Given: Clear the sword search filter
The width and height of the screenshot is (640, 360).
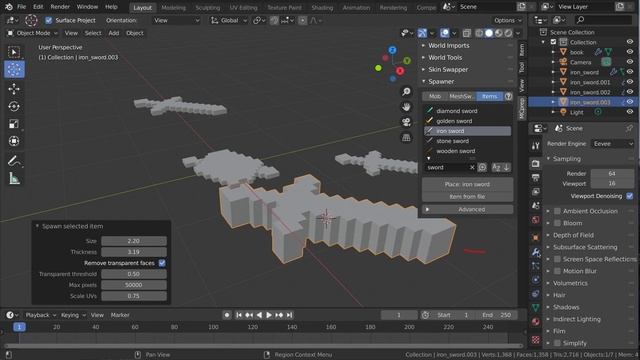Looking at the screenshot, I should coord(472,167).
